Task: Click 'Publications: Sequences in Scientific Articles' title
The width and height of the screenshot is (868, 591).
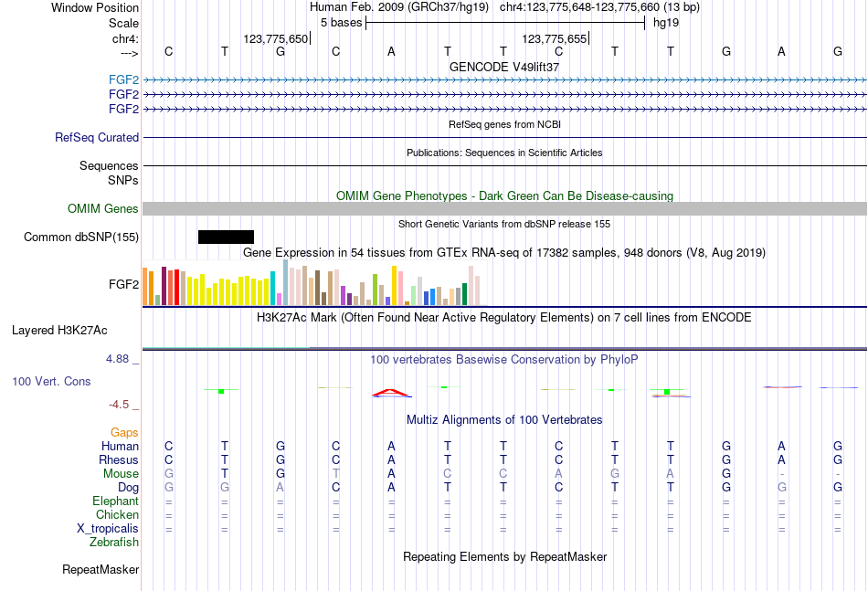Action: pos(504,153)
